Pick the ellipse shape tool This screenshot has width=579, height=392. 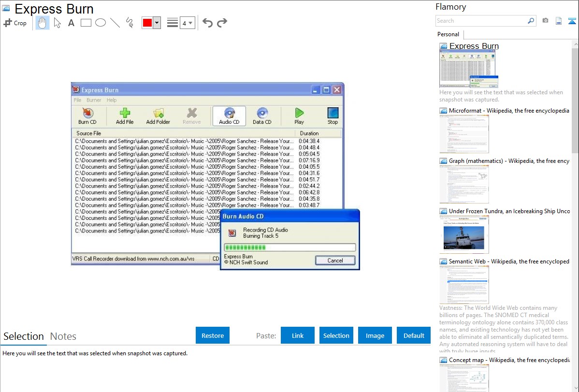click(101, 23)
